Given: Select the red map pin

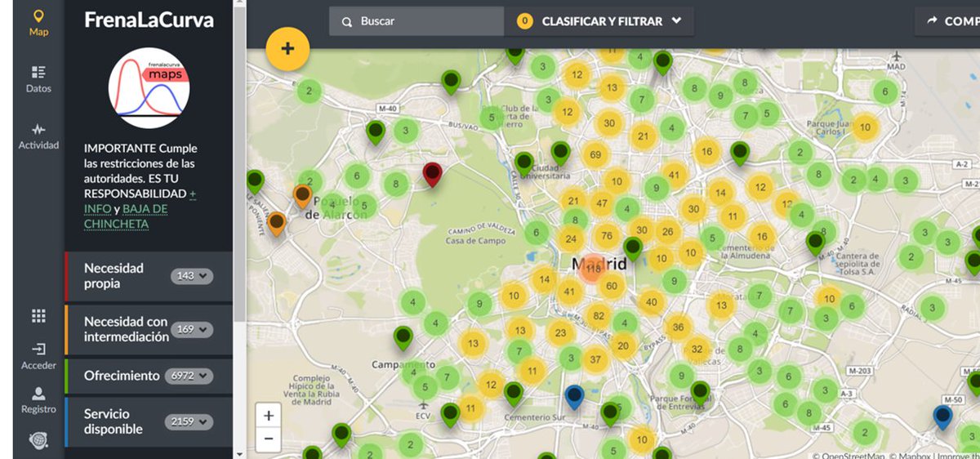Looking at the screenshot, I should (432, 174).
